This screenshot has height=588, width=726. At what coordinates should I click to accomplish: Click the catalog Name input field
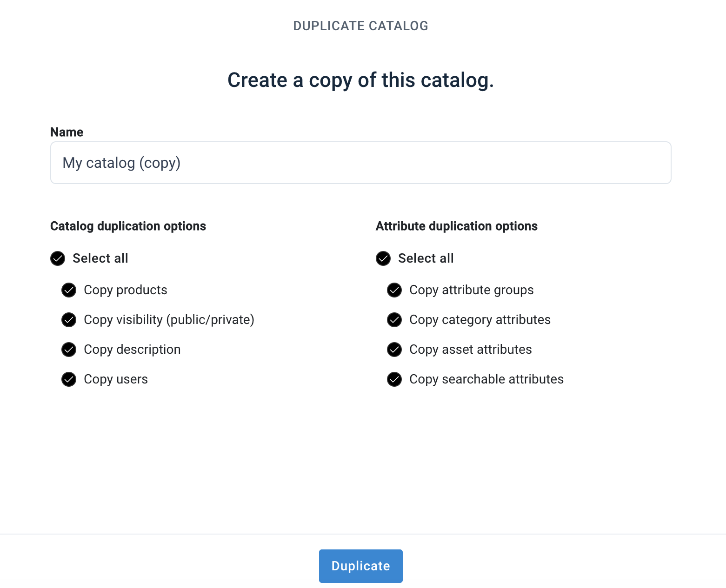[360, 163]
